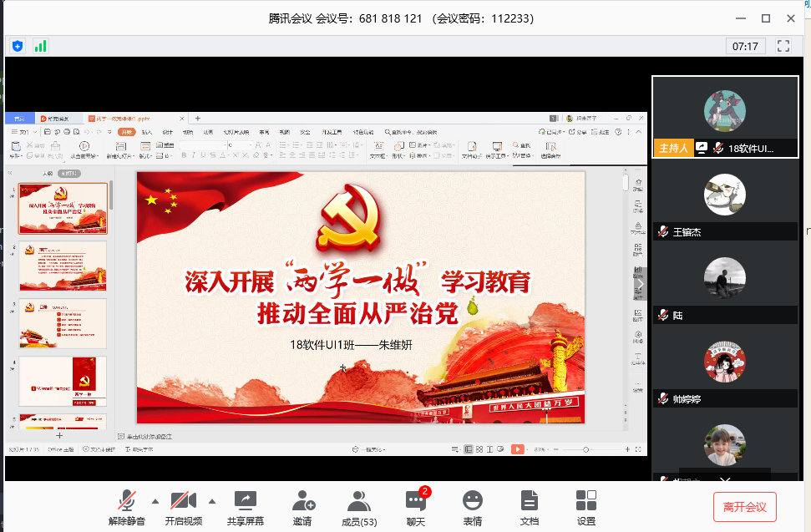The width and height of the screenshot is (811, 532).
Task: Click the WPS print preview icon
Action: [x=77, y=132]
